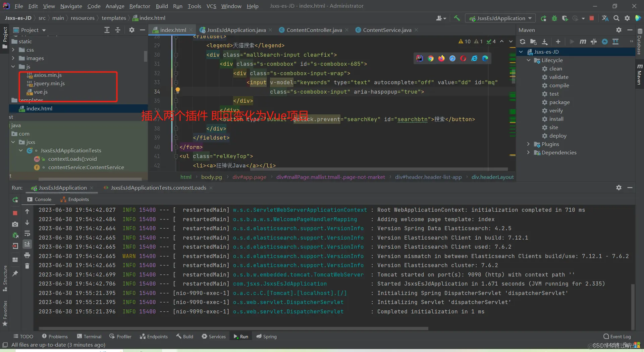Screen dimensions: 644x352
Task: Start debugging with the green bug icon
Action: (x=554, y=18)
